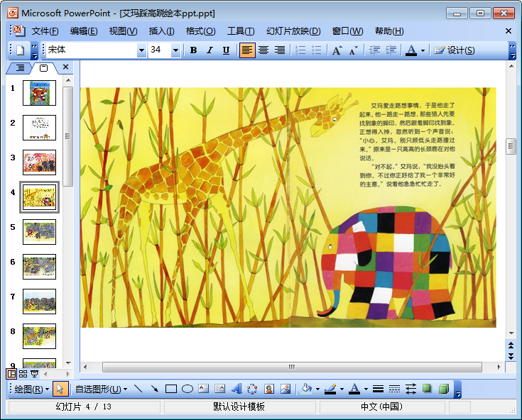Choose arrow style icon
Viewport: 522px width, 420px height.
point(410,389)
